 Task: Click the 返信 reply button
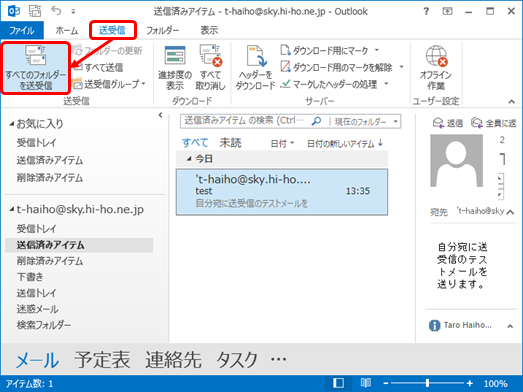point(448,123)
